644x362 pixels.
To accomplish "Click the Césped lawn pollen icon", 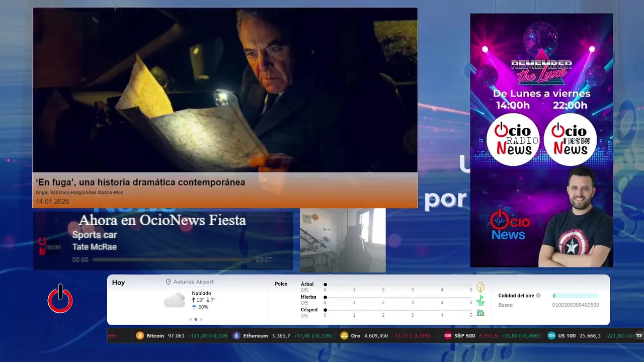I will pos(480,313).
